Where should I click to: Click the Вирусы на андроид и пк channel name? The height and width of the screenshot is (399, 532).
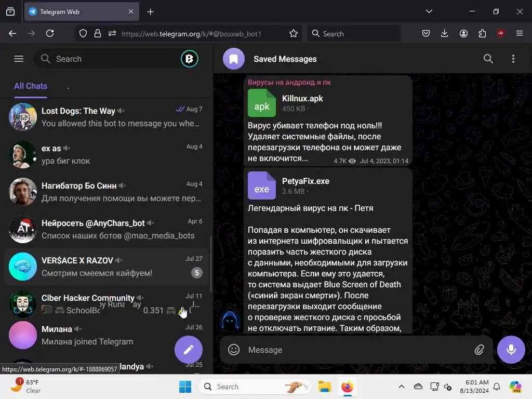click(289, 83)
